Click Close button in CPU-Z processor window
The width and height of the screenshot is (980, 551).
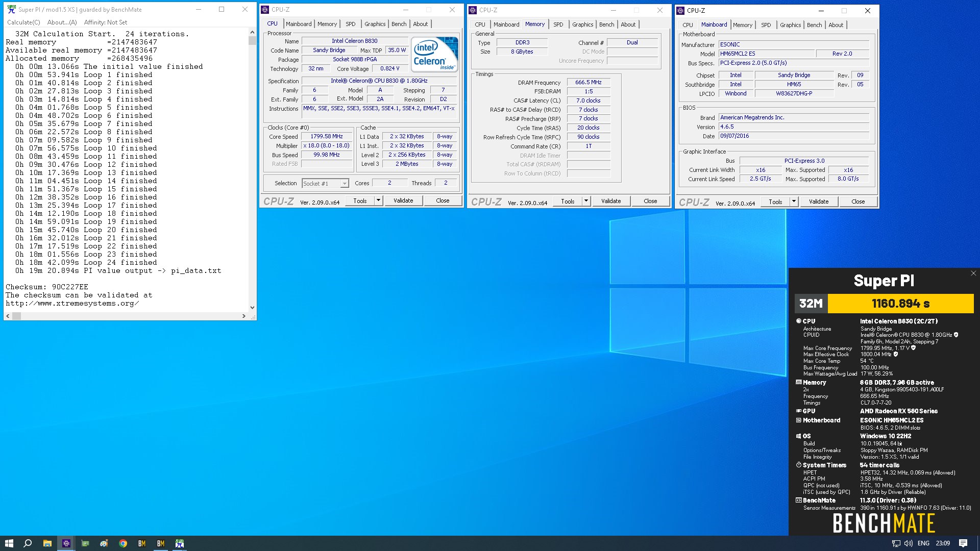tap(443, 201)
